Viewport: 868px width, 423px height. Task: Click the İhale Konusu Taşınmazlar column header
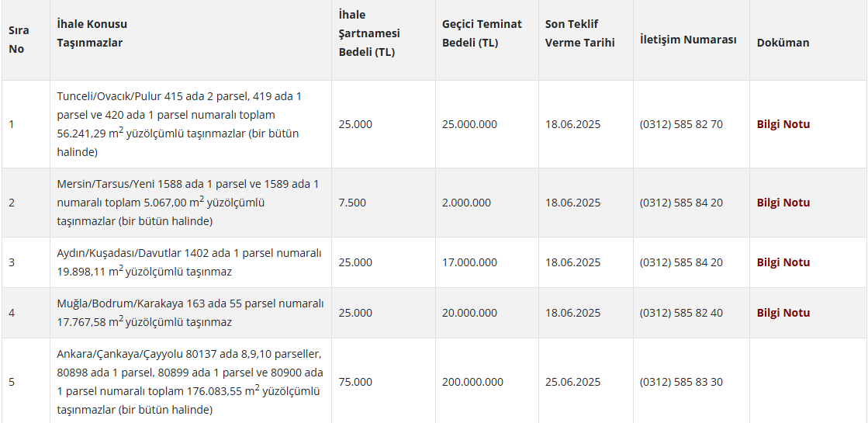pos(92,33)
